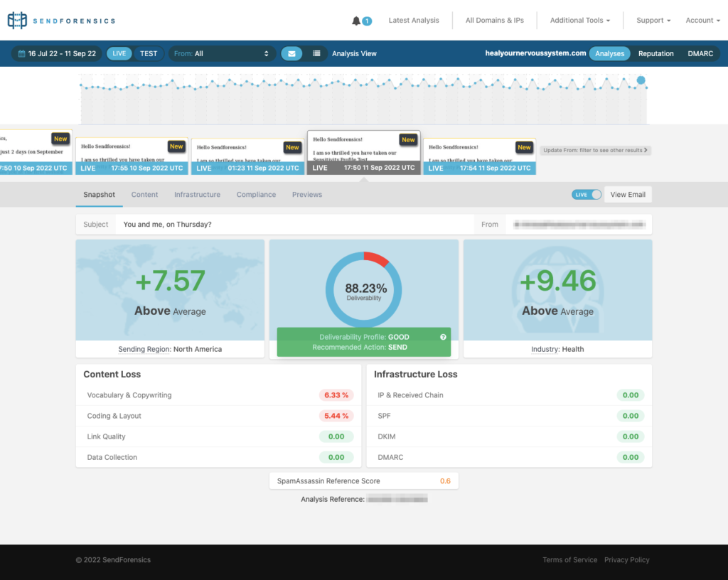Click the Link Quality 0.00 badge
Image resolution: width=728 pixels, height=580 pixels.
[x=336, y=436]
